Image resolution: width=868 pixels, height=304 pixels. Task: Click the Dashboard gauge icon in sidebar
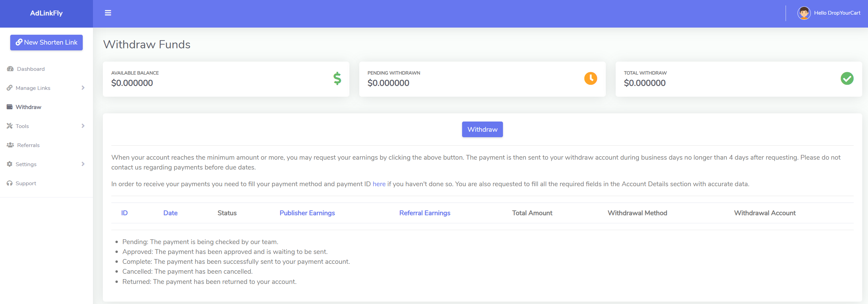10,69
